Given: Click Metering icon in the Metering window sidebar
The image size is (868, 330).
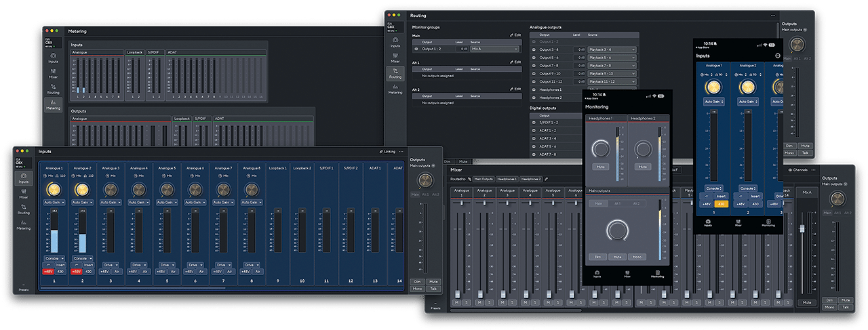Looking at the screenshot, I should click(x=53, y=104).
